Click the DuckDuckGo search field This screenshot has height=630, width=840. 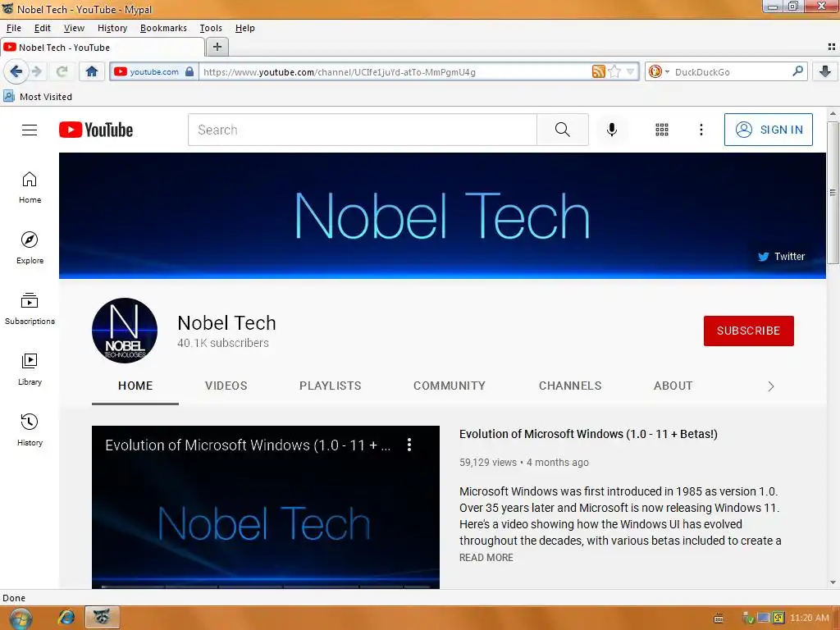click(731, 72)
